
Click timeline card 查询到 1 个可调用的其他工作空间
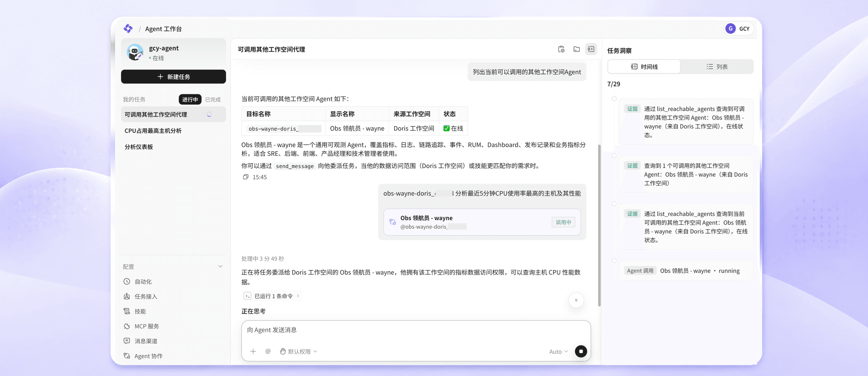[686, 174]
